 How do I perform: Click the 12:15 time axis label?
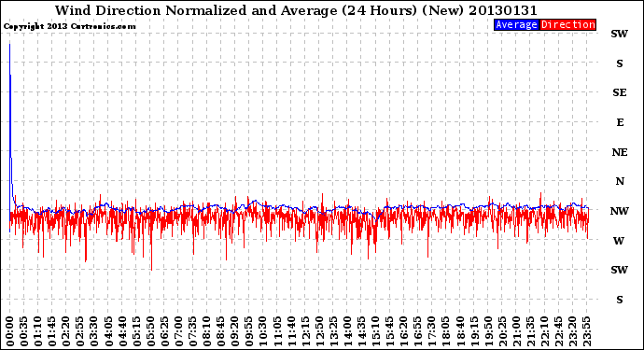pos(305,331)
